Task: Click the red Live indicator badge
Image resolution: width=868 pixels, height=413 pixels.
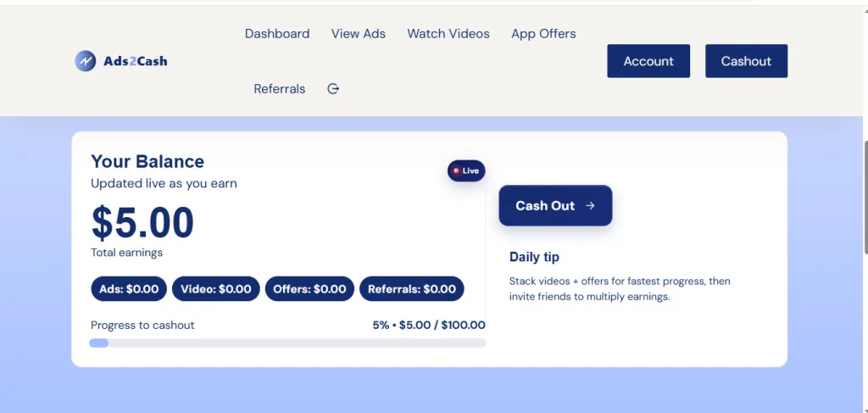Action: (x=465, y=171)
